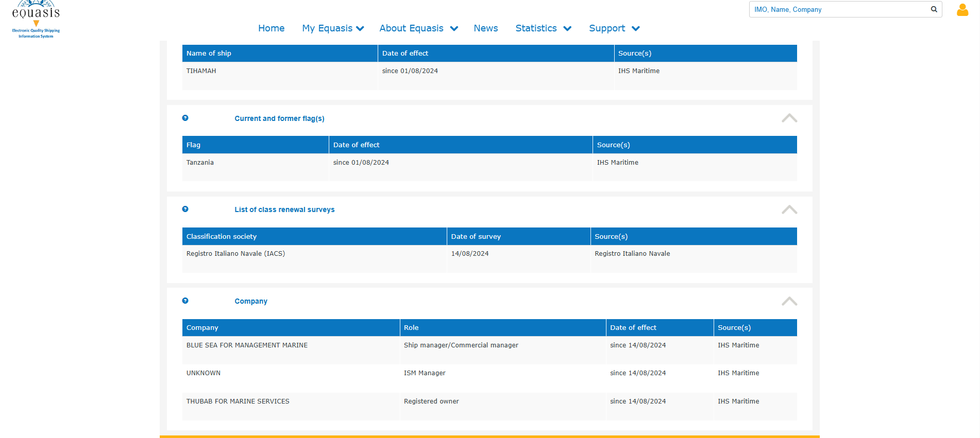
Task: Open help icon beside List of class renewal surveys
Action: 185,209
